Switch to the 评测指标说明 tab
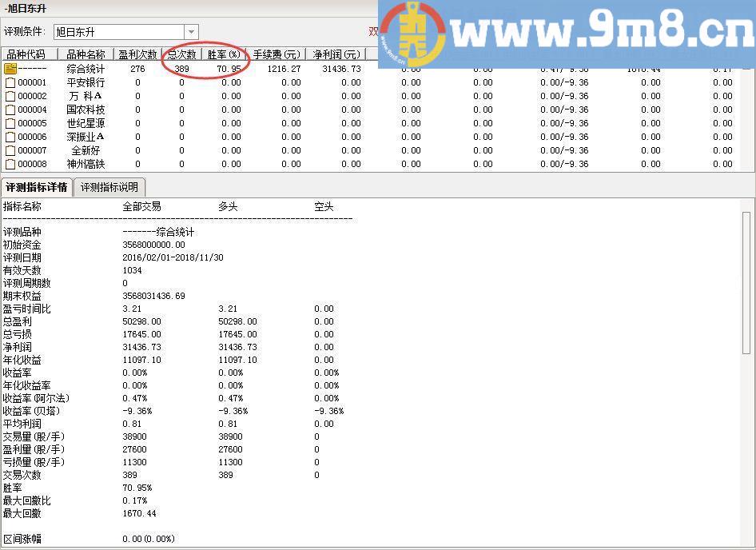This screenshot has width=756, height=550. (108, 186)
